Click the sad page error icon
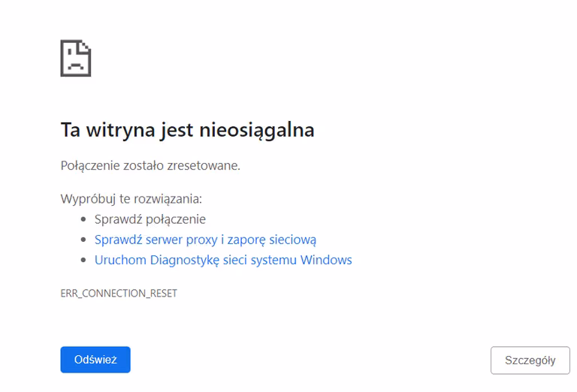The width and height of the screenshot is (577, 392). pos(76,58)
